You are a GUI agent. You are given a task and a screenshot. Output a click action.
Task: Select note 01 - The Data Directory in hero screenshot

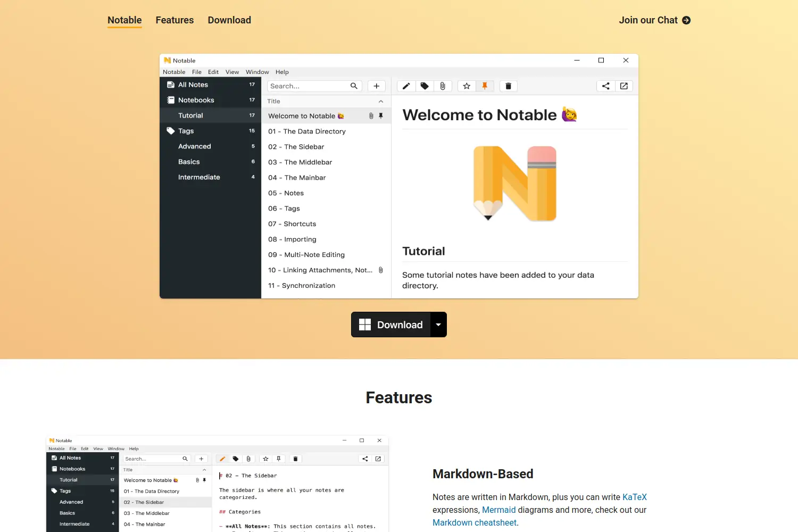pos(326,131)
